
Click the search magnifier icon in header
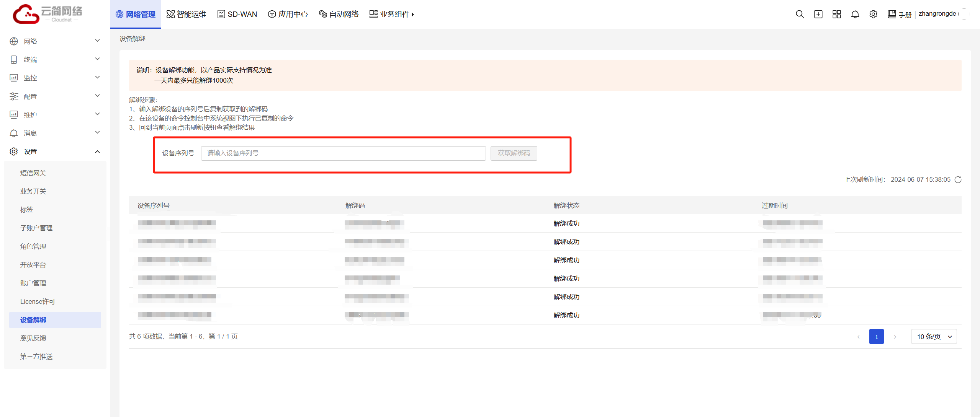799,14
